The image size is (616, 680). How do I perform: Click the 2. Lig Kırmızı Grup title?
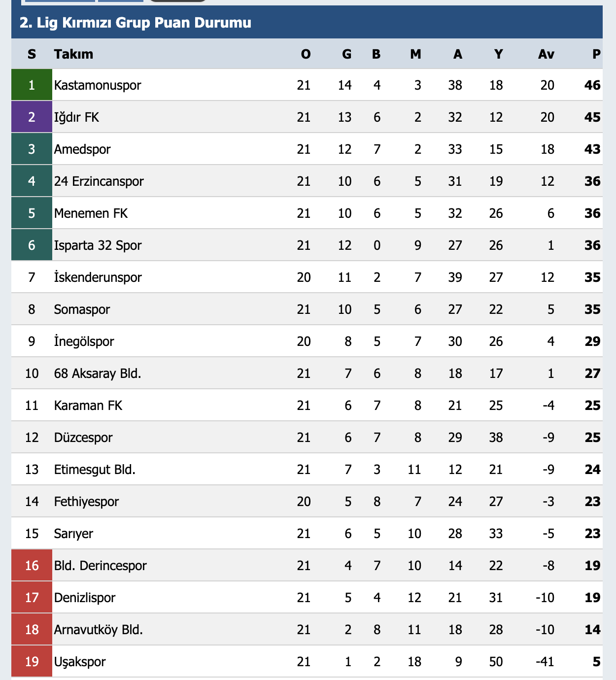(x=136, y=23)
